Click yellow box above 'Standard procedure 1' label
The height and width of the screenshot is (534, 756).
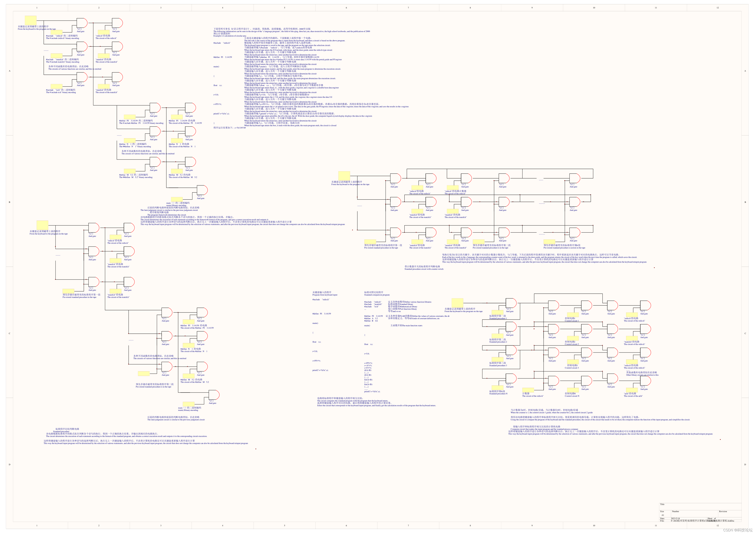tap(497, 312)
